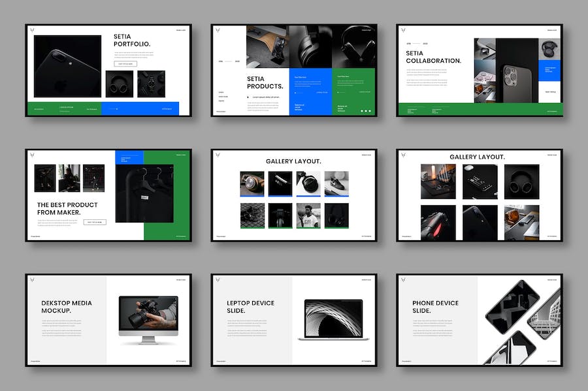
Task: Click the logo icon on Best Product slide
Action: click(34, 155)
